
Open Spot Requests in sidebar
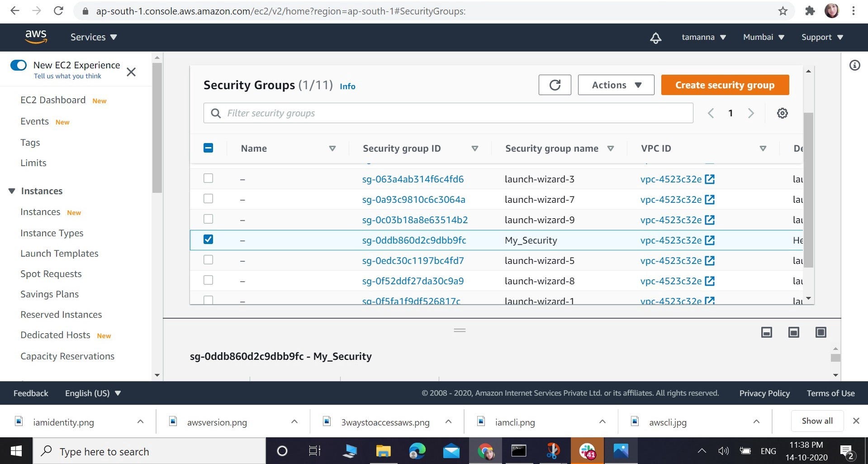click(x=51, y=274)
